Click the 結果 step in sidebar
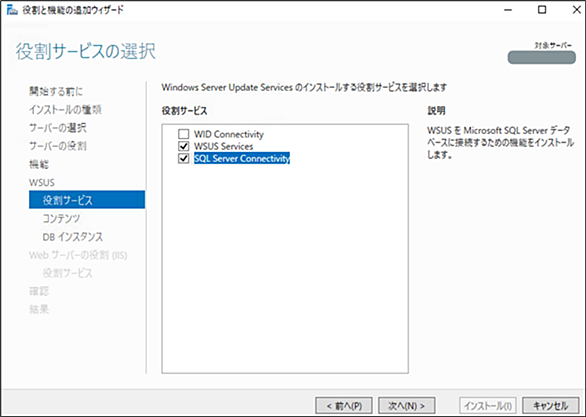This screenshot has height=417, width=586. point(39,309)
